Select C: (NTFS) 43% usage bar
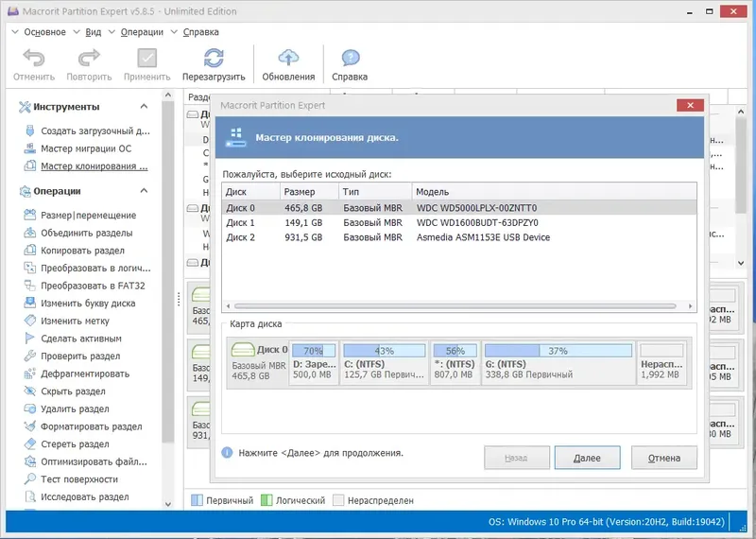This screenshot has width=756, height=539. (385, 350)
